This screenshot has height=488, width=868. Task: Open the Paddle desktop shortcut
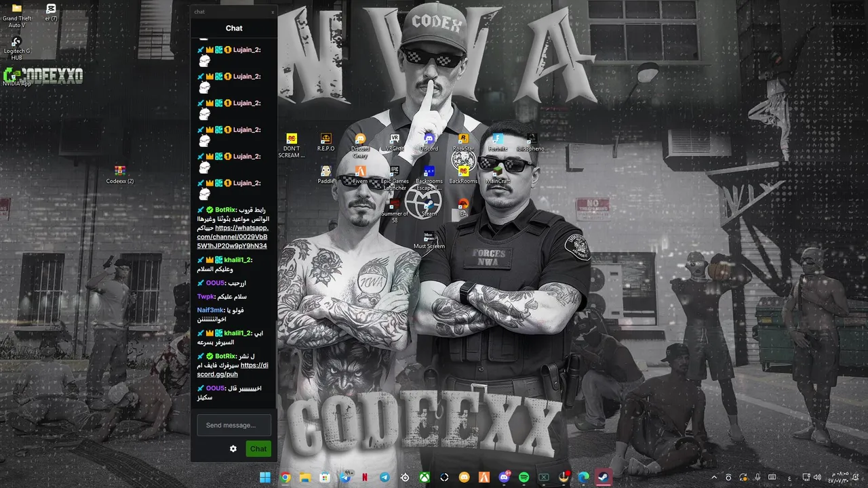(325, 175)
